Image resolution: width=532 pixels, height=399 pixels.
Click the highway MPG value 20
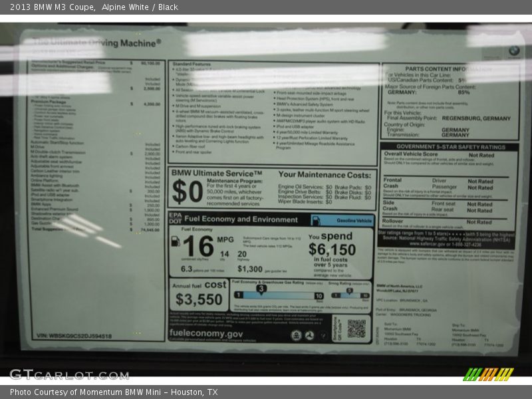pyautogui.click(x=242, y=254)
